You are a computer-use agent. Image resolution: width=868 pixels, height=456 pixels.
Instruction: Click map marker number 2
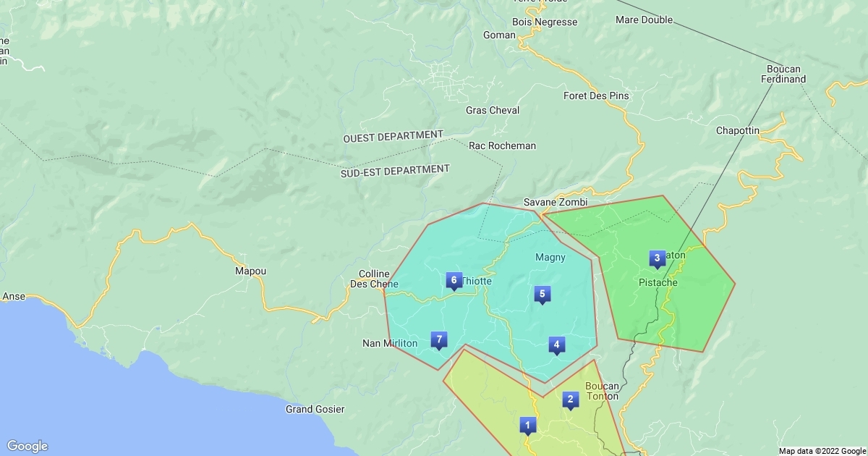tap(570, 399)
